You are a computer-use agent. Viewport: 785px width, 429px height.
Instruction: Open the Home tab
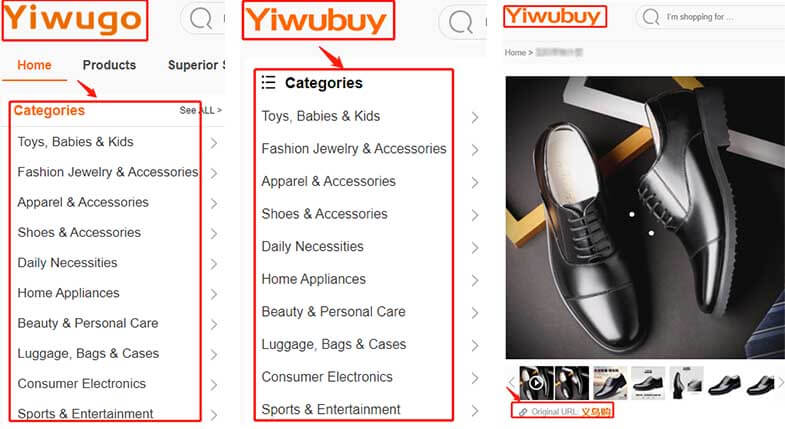[34, 65]
